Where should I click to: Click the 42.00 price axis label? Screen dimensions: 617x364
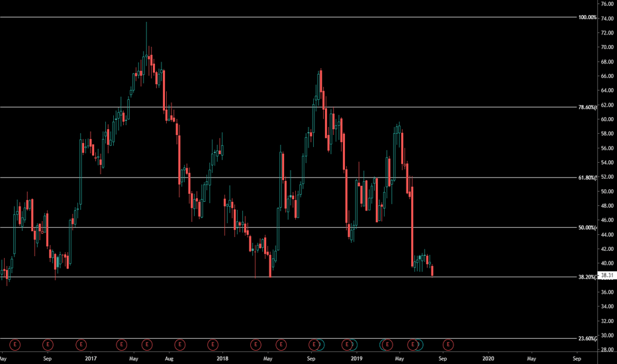point(607,249)
